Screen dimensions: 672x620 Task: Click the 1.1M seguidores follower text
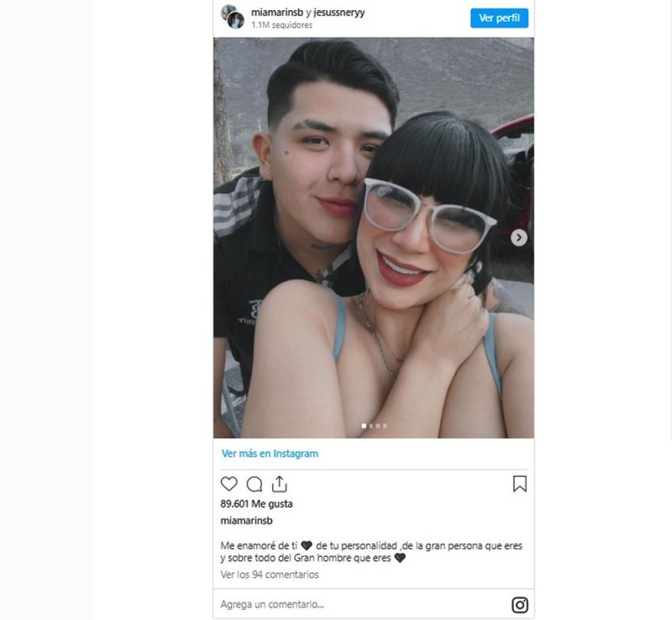coord(281,25)
